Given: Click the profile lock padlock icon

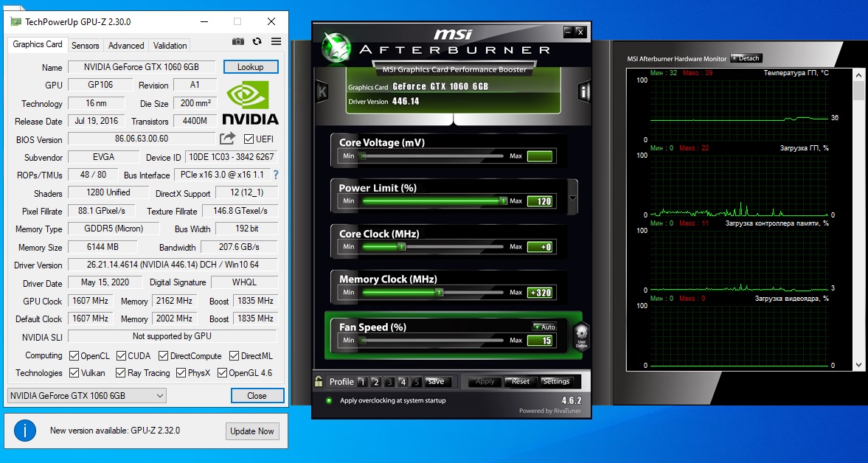Looking at the screenshot, I should pos(319,380).
